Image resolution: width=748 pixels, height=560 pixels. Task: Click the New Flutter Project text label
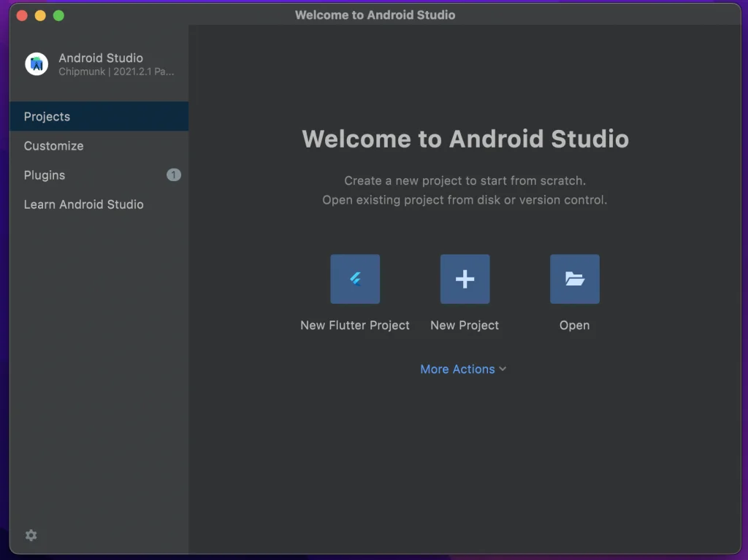[355, 326]
